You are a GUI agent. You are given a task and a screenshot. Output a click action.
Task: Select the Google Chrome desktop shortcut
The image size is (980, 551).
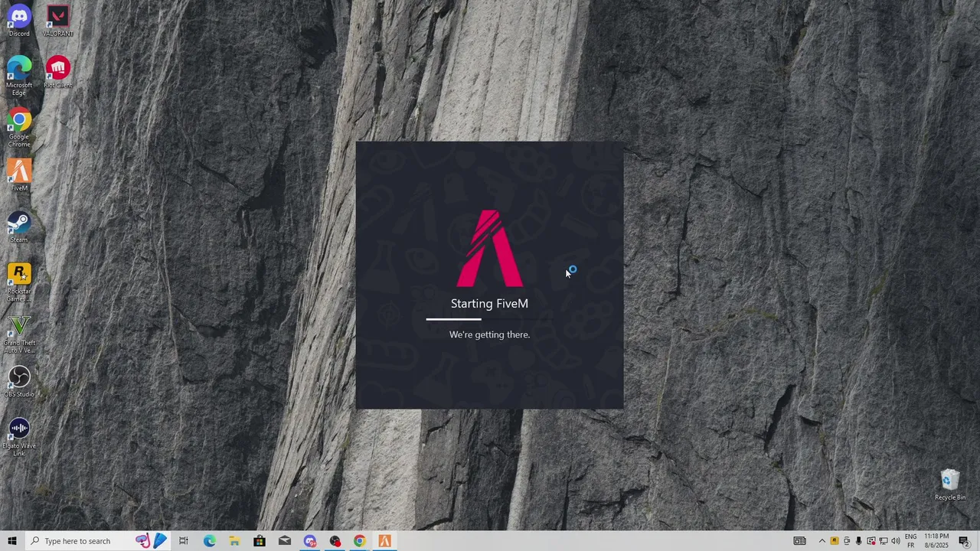pyautogui.click(x=19, y=128)
